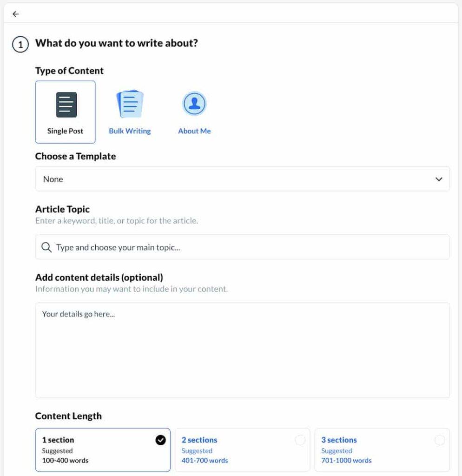Switch to the About Me label
The height and width of the screenshot is (476, 462).
194,131
